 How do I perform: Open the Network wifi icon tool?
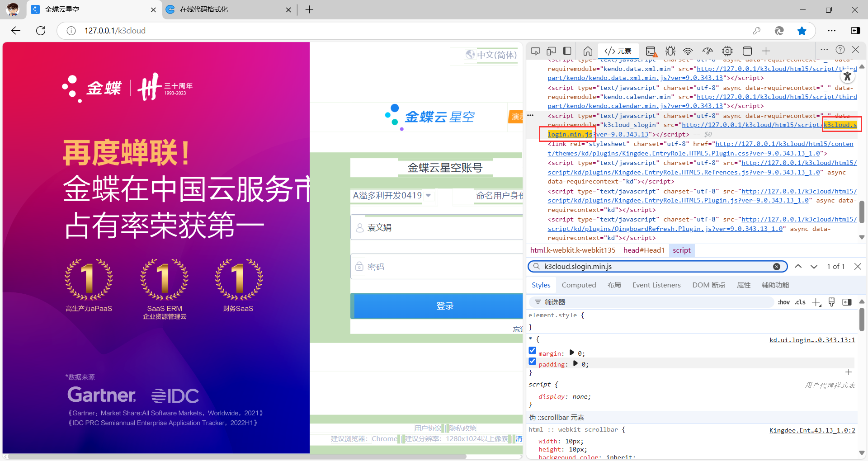tap(688, 51)
